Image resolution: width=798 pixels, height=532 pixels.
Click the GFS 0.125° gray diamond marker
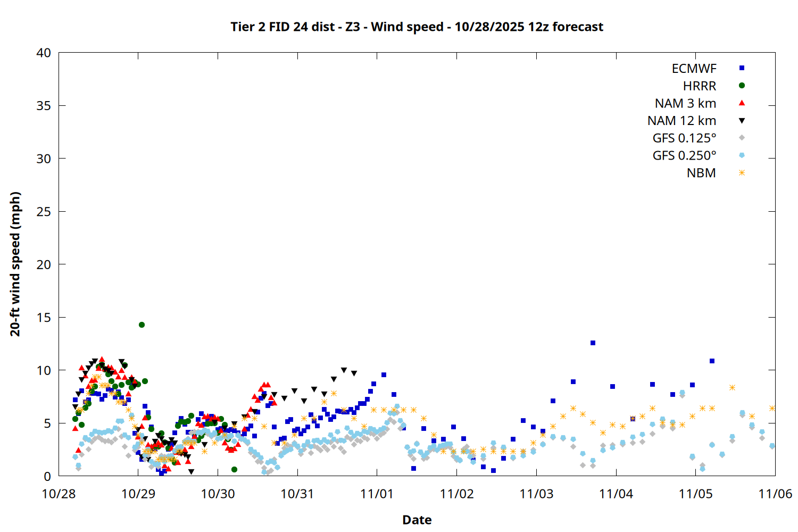point(742,138)
